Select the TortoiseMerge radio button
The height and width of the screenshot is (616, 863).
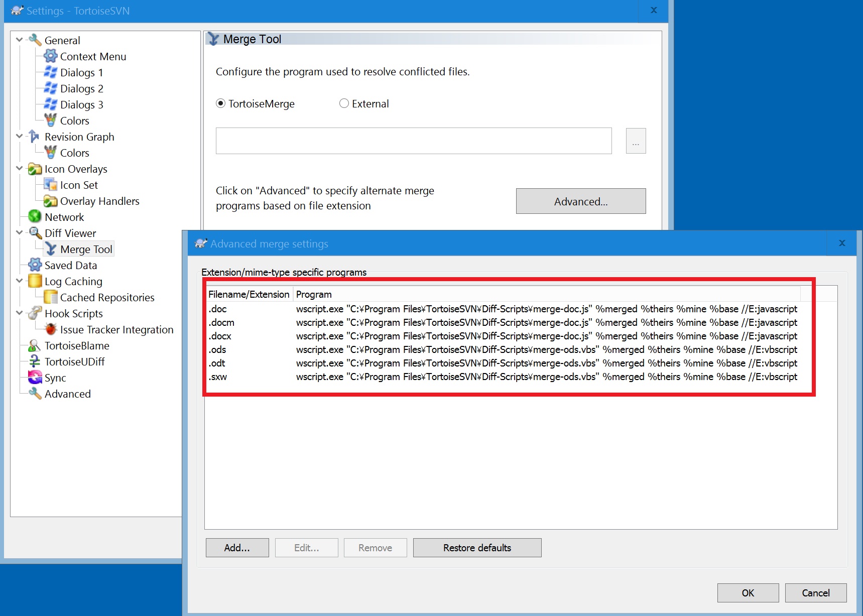[x=220, y=103]
